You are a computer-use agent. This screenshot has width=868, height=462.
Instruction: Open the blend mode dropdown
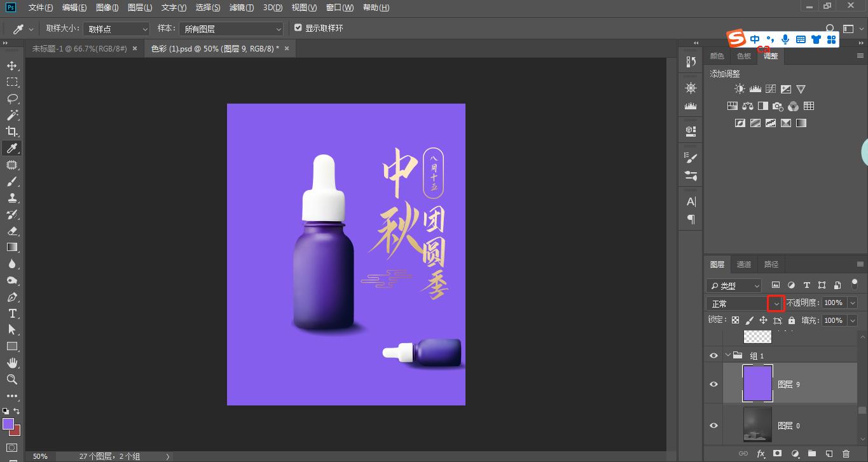point(775,303)
